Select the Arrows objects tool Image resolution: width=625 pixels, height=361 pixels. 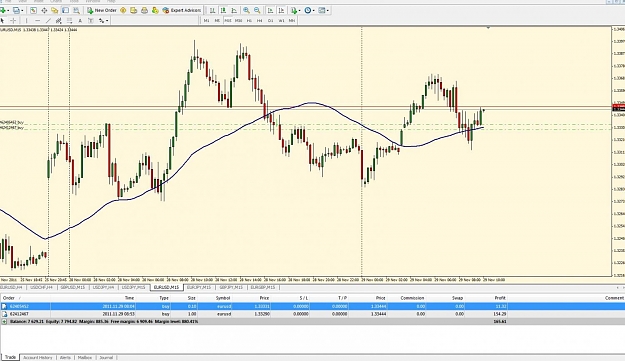click(102, 20)
